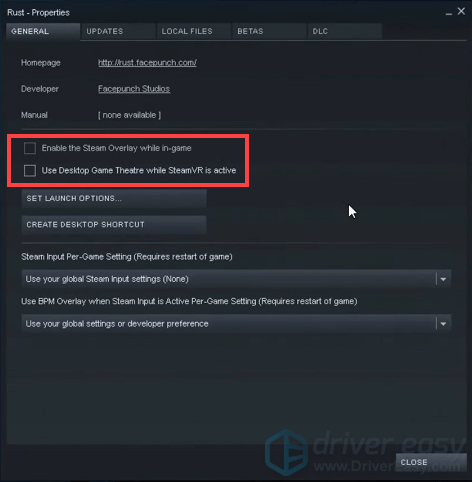
Task: Open the rust.facepunch.com homepage link
Action: pyautogui.click(x=147, y=63)
